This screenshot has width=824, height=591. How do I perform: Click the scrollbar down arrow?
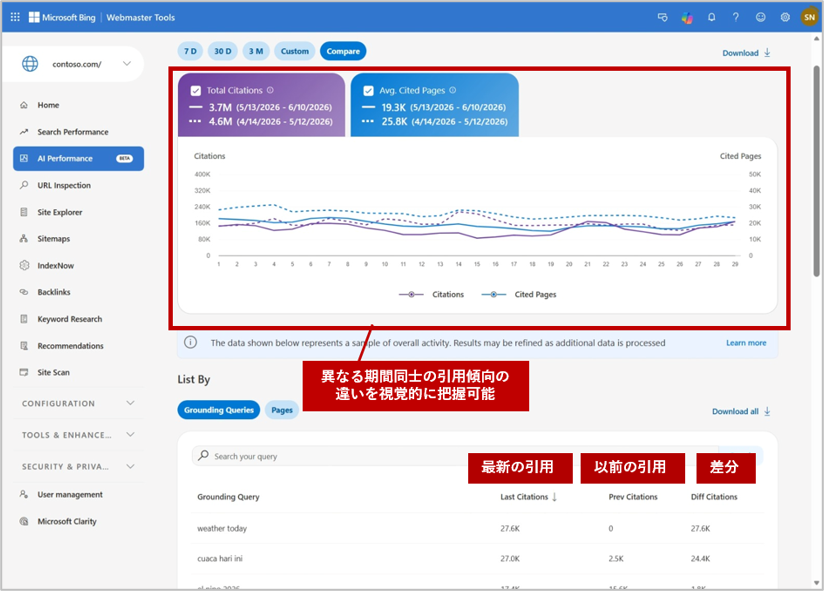pyautogui.click(x=816, y=584)
